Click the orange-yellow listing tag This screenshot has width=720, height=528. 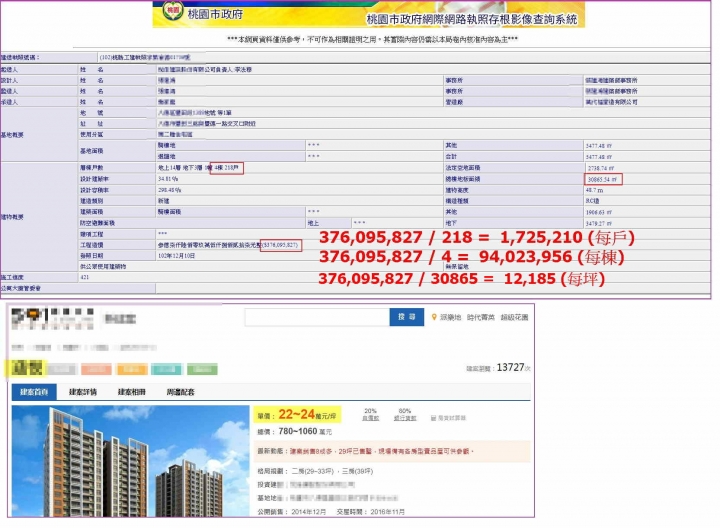[x=132, y=369]
